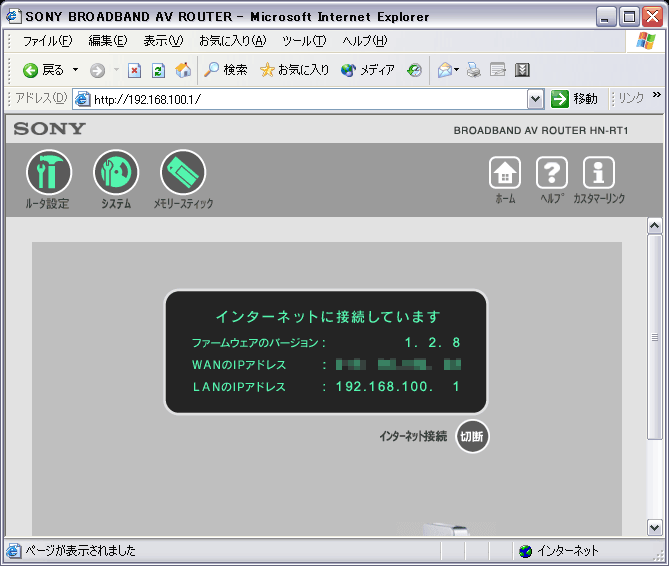Open the カスタマーリンク info icon
Viewport: 669px width, 566px height.
point(599,172)
